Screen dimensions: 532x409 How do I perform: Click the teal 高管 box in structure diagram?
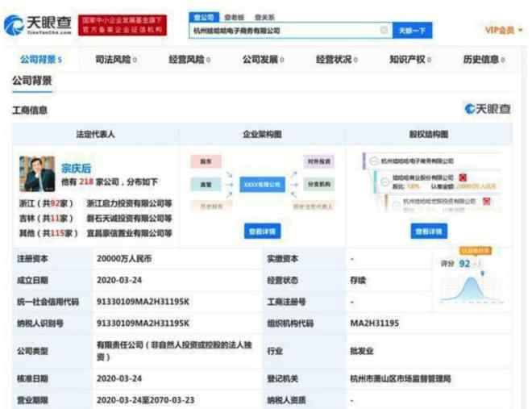click(206, 184)
